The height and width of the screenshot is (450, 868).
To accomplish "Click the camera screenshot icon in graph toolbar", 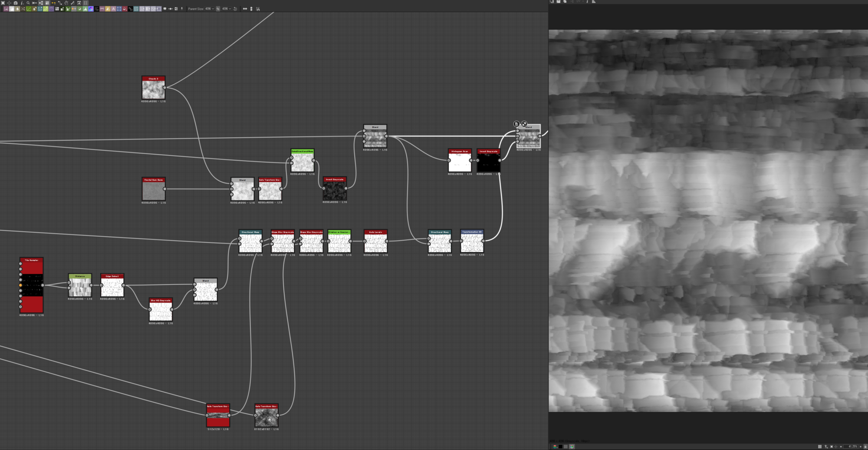I will point(16,3).
